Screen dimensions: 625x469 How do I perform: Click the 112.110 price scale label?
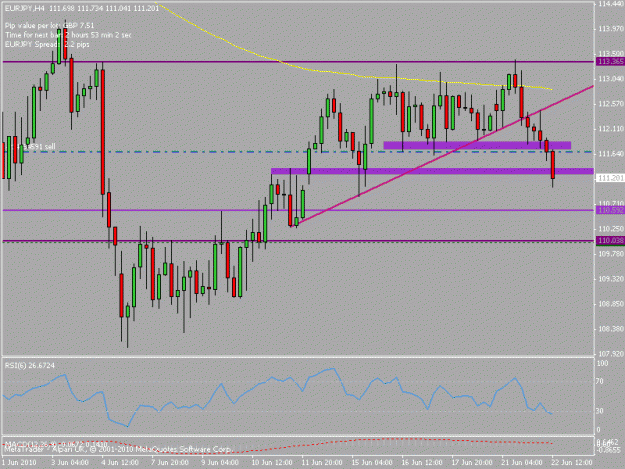(610, 129)
